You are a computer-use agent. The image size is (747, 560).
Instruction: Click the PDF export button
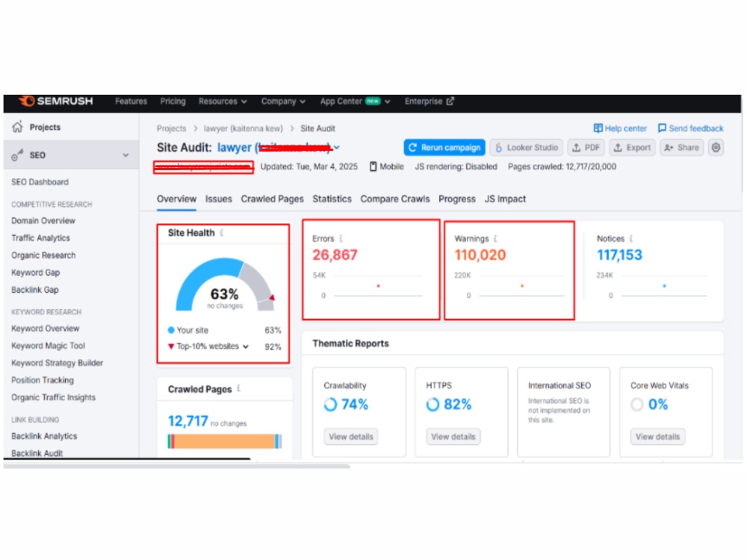(586, 148)
